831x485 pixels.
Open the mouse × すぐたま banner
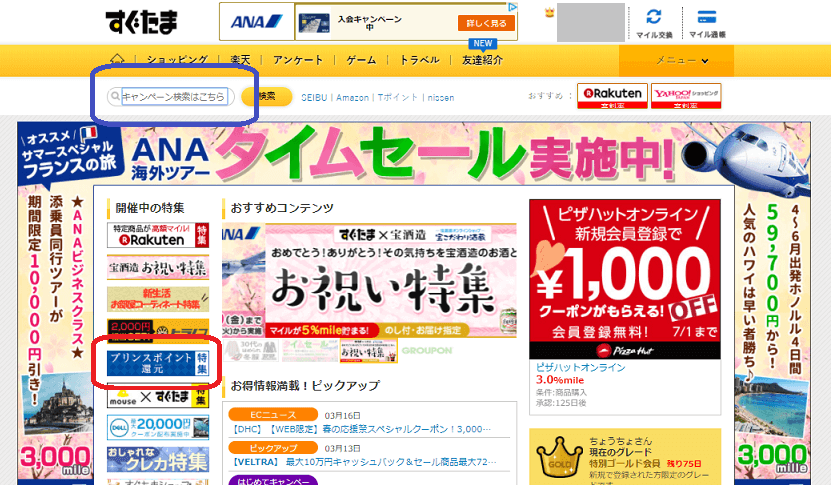[x=158, y=396]
